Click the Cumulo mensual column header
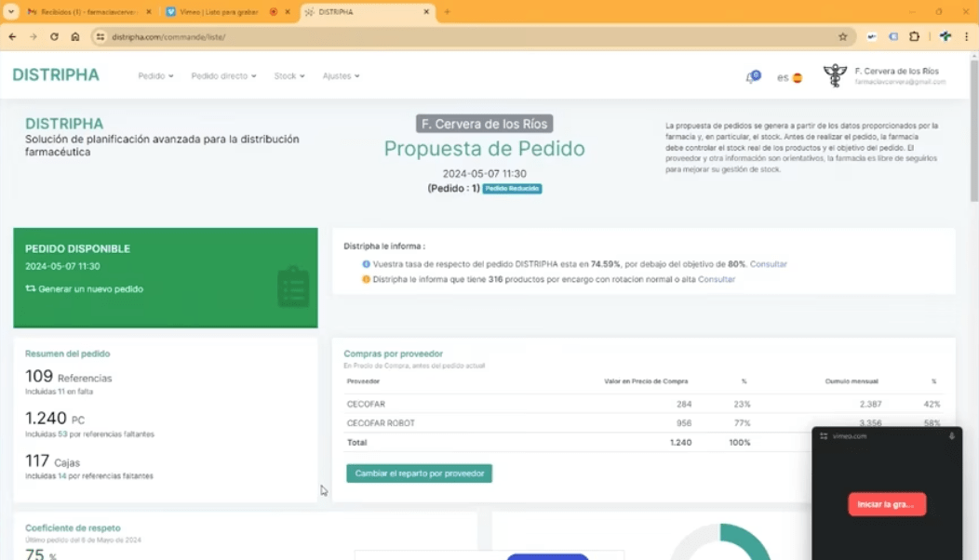 (x=852, y=380)
